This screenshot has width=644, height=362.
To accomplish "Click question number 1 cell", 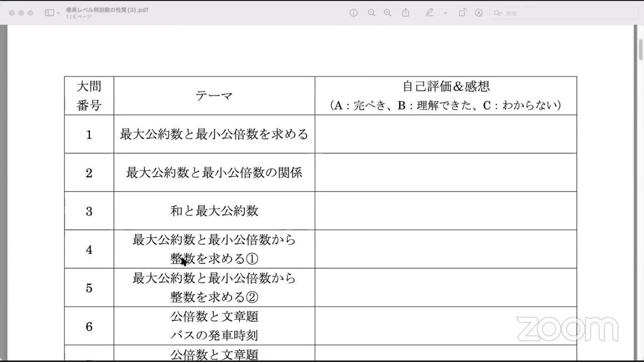I will pyautogui.click(x=89, y=134).
